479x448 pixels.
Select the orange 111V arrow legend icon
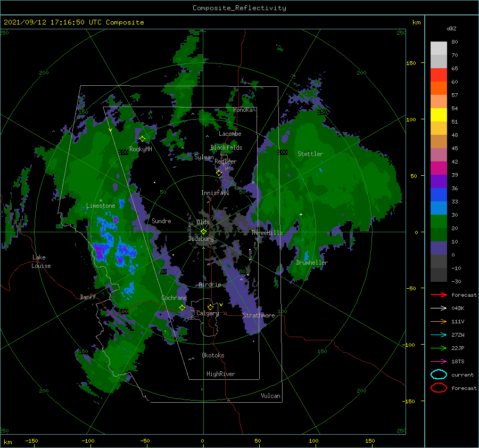[439, 321]
